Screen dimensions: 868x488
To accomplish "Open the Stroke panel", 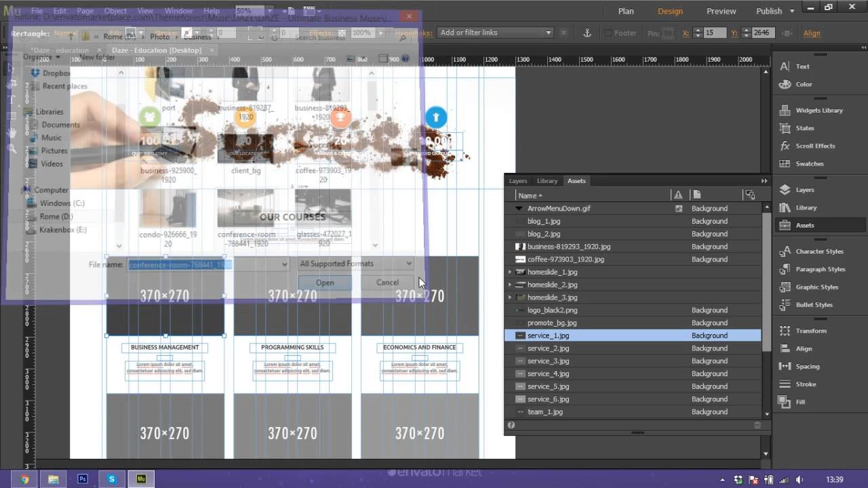I will point(797,384).
